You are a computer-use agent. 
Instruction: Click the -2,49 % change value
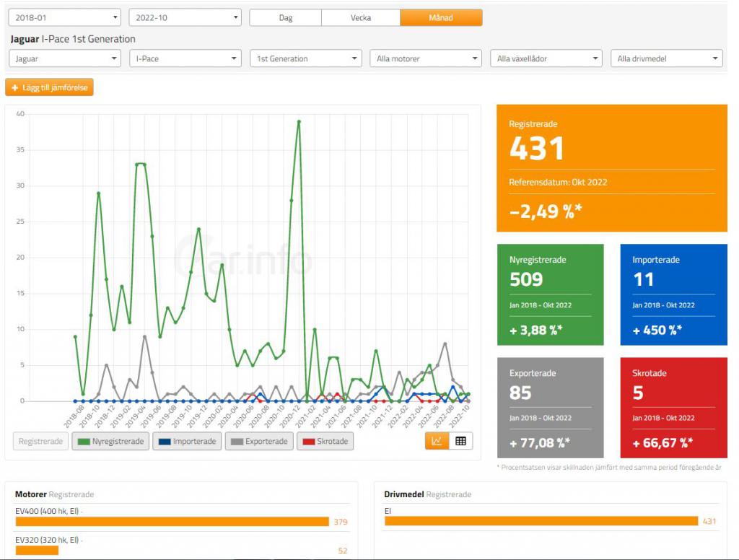pyautogui.click(x=546, y=211)
